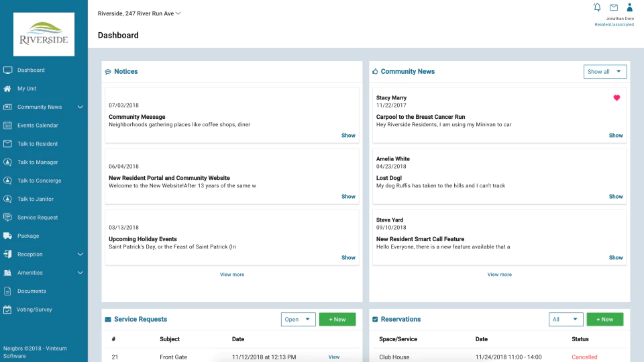Click the Events Calendar icon
This screenshot has height=362, width=644.
tap(7, 125)
